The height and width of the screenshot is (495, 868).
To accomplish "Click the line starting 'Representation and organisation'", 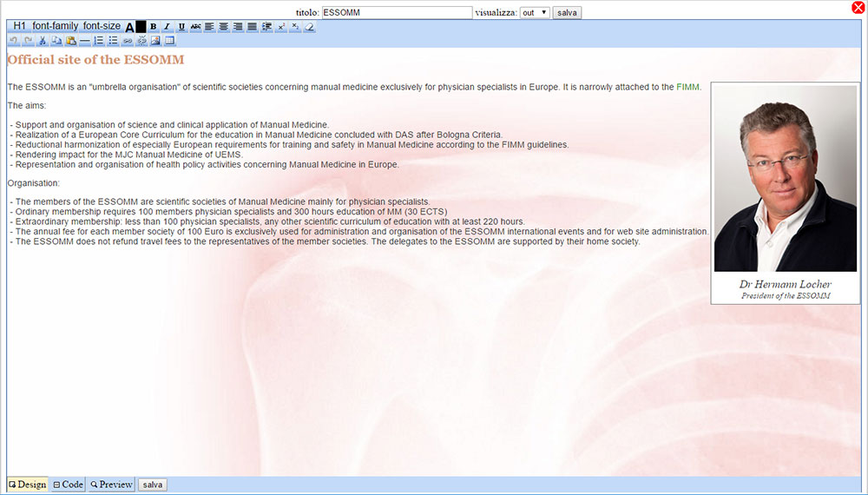I will [204, 164].
